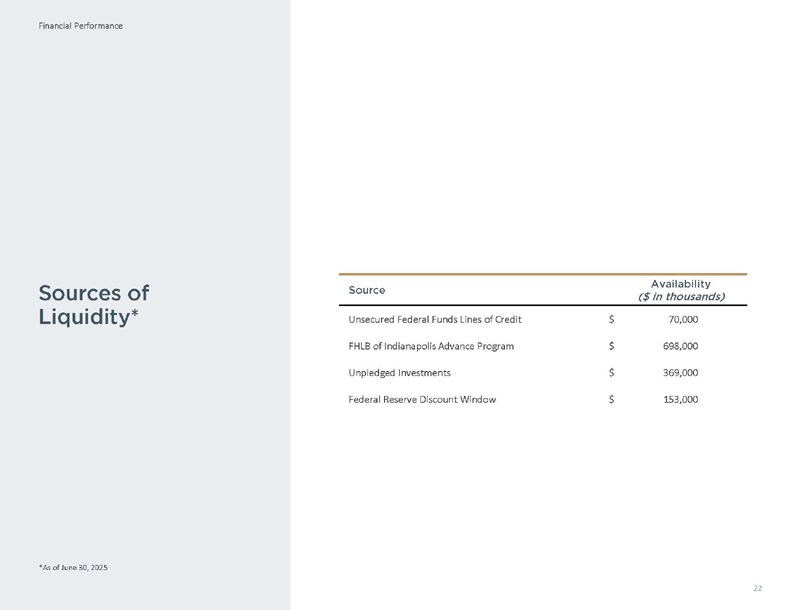Click the As of June 30, 2025 footnote
The height and width of the screenshot is (610, 800).
point(73,567)
